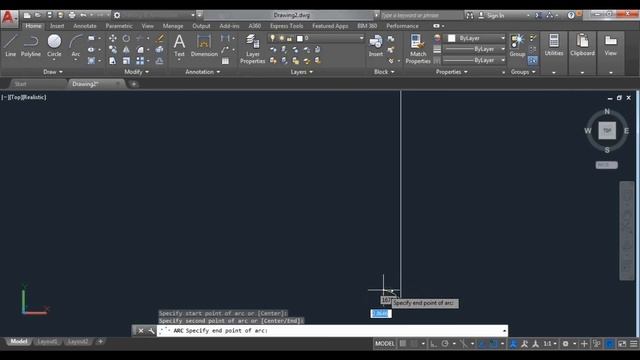Open the AutoCAD application menu

(9, 18)
